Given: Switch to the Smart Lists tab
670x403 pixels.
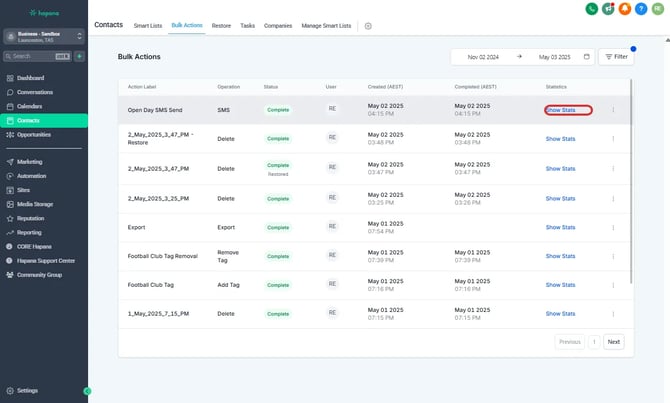Looking at the screenshot, I should 148,25.
